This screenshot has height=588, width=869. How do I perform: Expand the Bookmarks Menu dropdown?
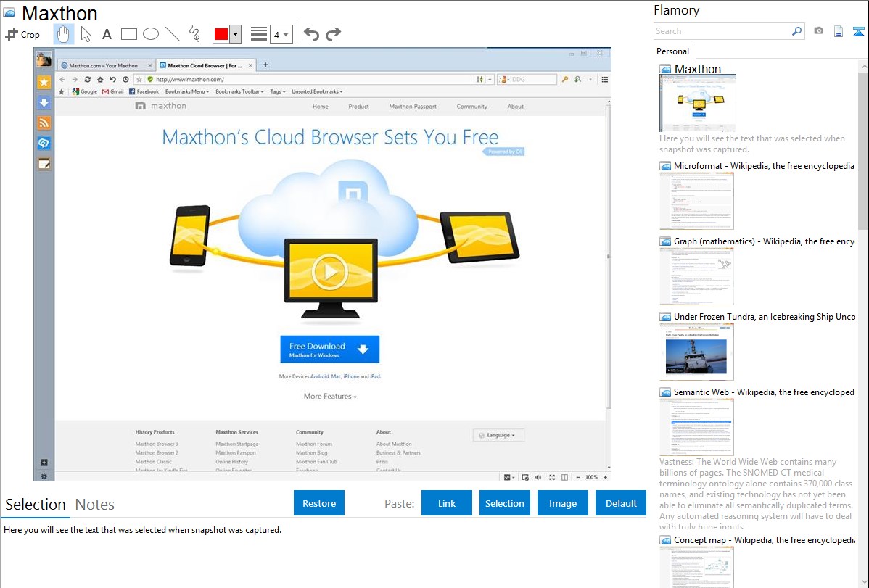click(x=187, y=91)
